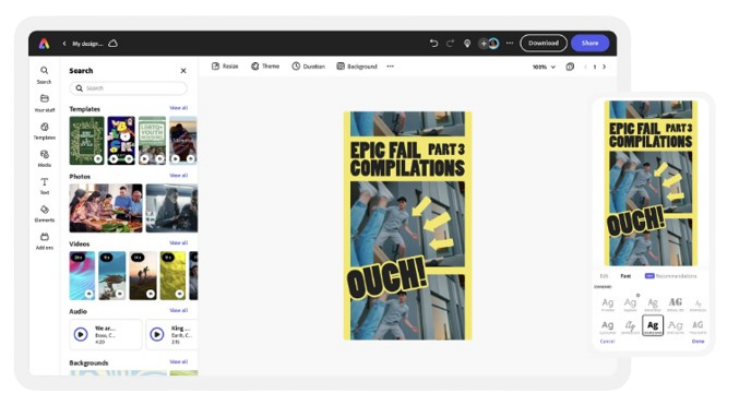Image resolution: width=739 pixels, height=402 pixels.
Task: Choose the script Ag font in bottom row
Action: [x=630, y=326]
